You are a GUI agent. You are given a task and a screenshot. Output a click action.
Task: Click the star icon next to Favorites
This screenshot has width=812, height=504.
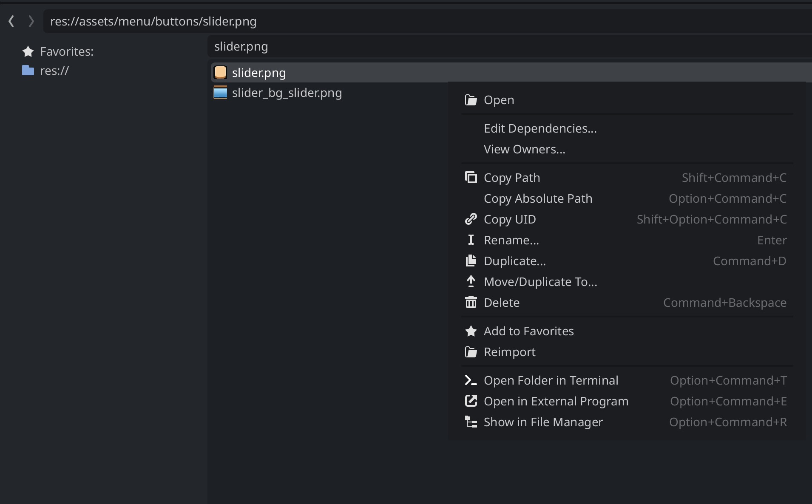[x=28, y=51]
